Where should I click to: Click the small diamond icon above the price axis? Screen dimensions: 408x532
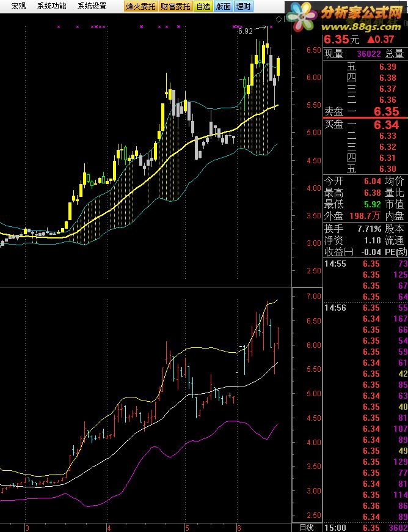click(279, 19)
